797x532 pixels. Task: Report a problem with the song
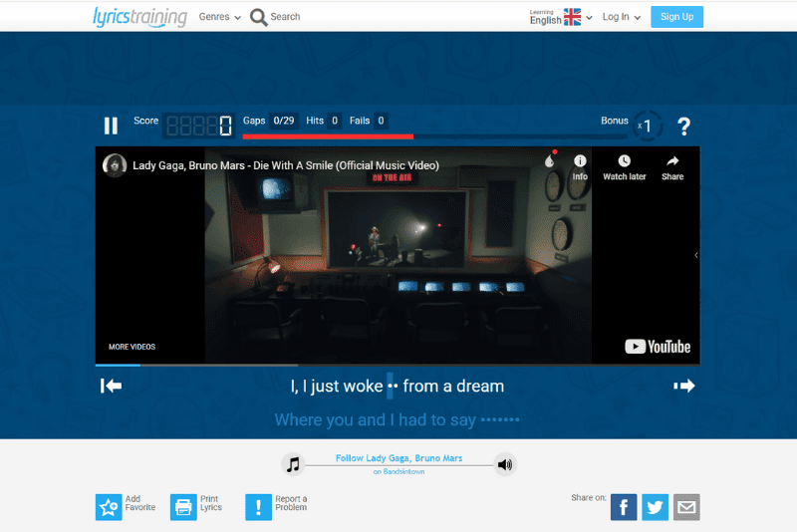(x=277, y=506)
